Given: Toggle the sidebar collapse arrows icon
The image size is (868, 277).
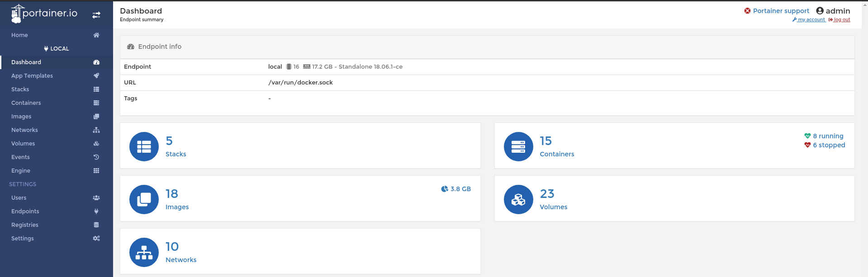Looking at the screenshot, I should (96, 15).
